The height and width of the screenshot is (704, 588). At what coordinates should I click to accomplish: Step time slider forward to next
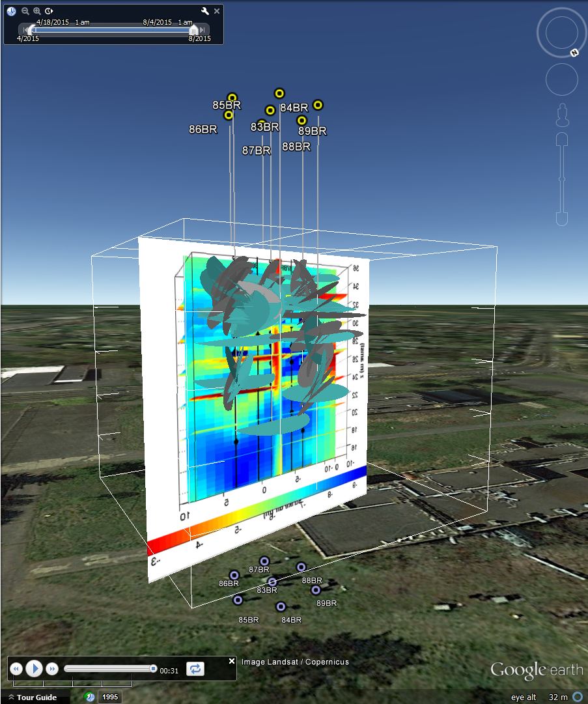pos(203,30)
